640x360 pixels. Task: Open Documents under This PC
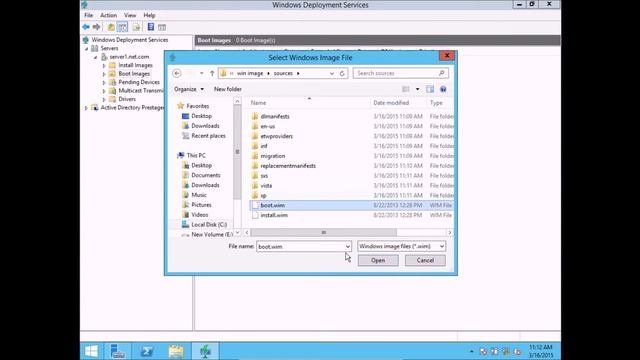[206, 175]
